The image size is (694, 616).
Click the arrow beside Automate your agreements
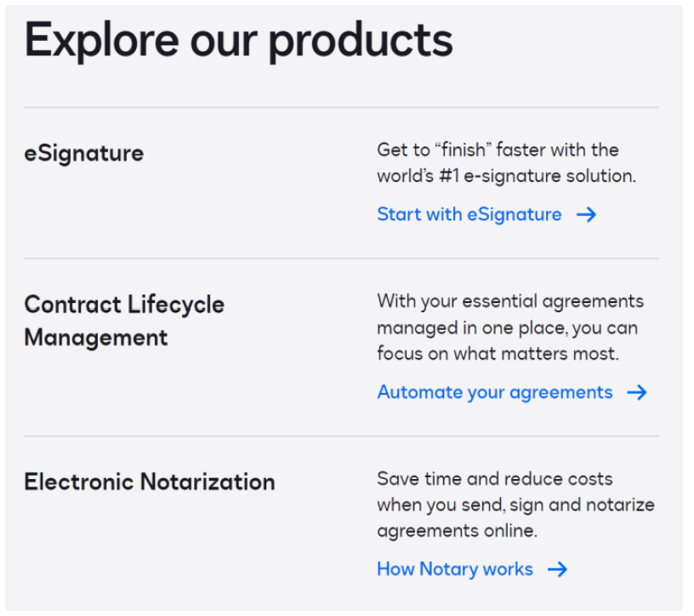point(637,392)
